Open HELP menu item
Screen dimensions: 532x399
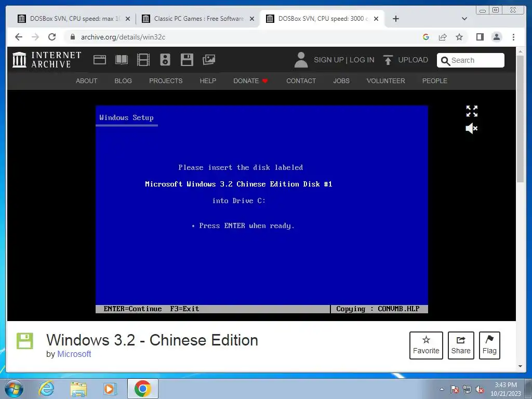pyautogui.click(x=208, y=81)
